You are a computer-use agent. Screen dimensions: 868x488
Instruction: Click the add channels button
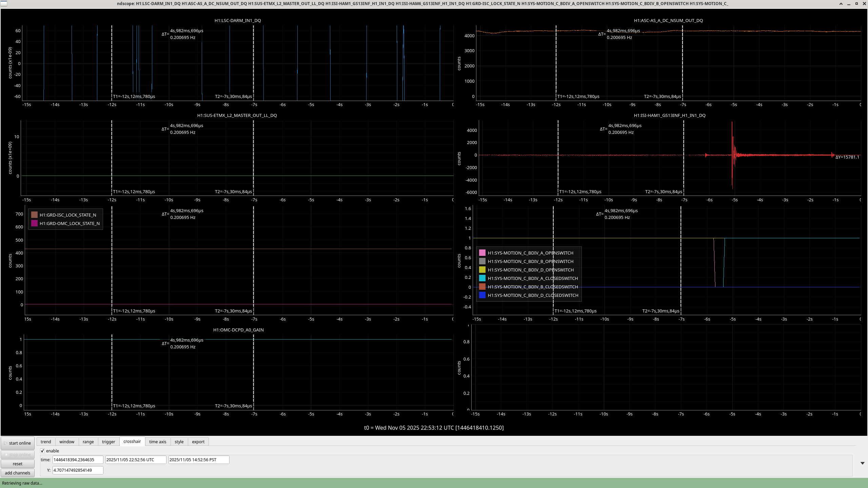point(18,473)
